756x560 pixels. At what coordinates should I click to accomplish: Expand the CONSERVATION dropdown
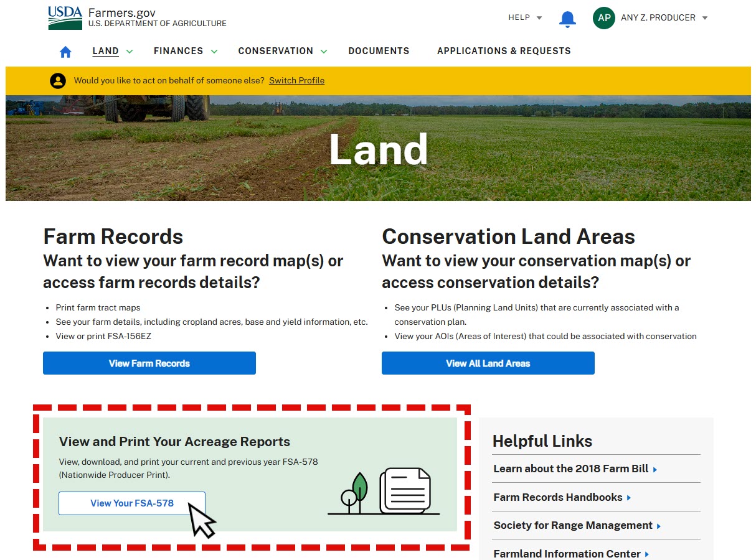tap(281, 51)
